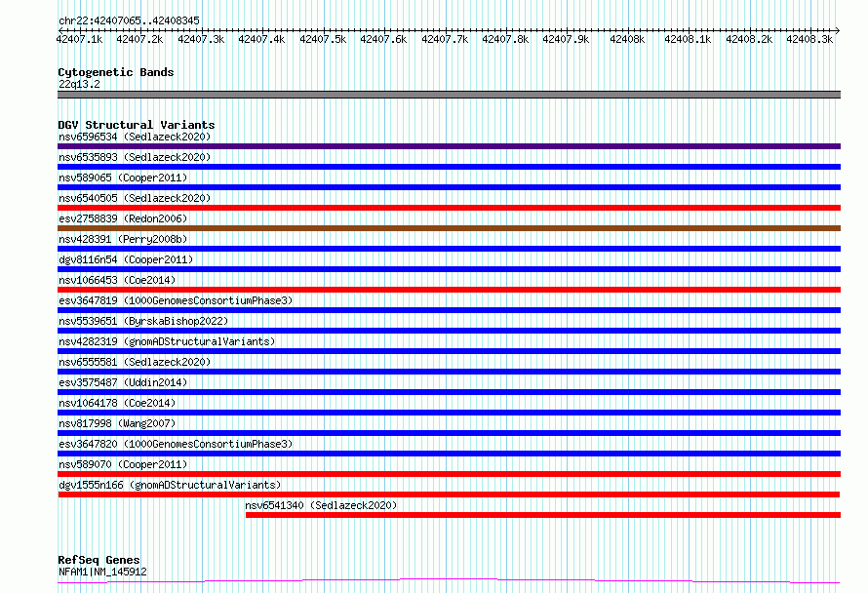This screenshot has width=868, height=593.
Task: Click the 42408k ruler tick label
Action: pyautogui.click(x=627, y=39)
